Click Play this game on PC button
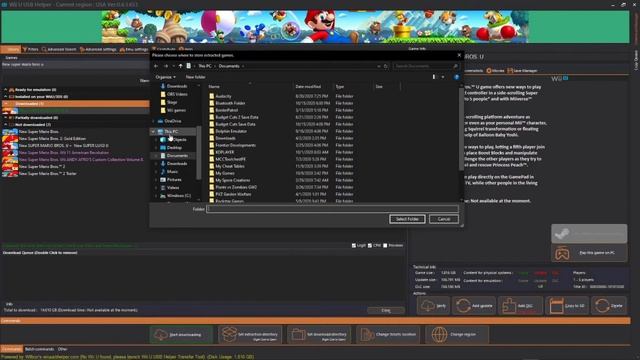This screenshot has height=360, width=640. tap(589, 253)
